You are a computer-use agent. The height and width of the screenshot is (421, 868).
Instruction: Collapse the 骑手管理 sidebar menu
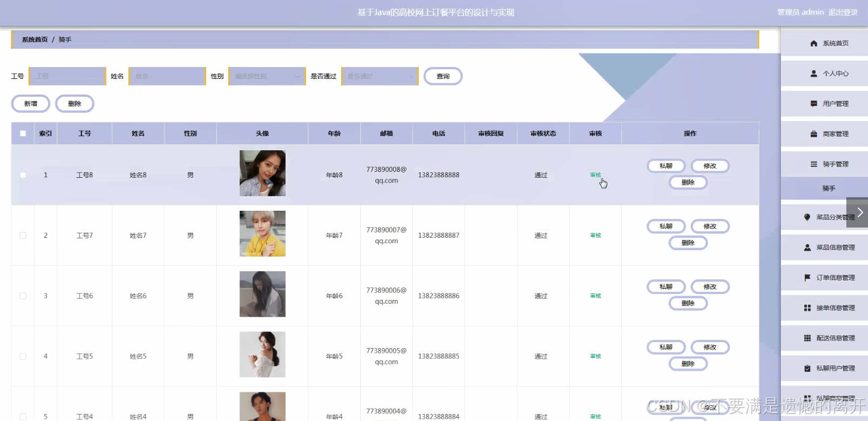(x=824, y=164)
